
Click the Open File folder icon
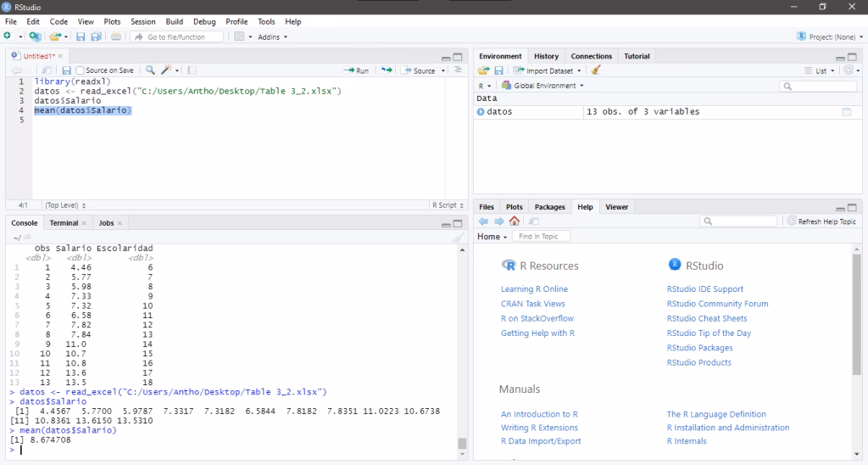click(x=54, y=36)
